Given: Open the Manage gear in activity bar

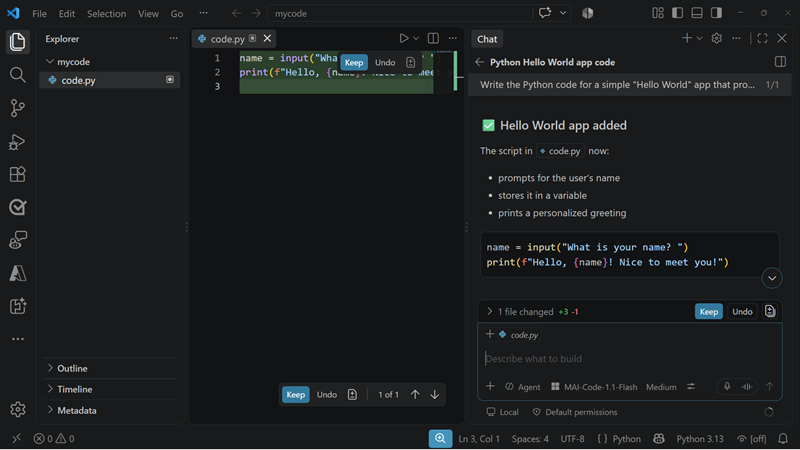Looking at the screenshot, I should [17, 409].
